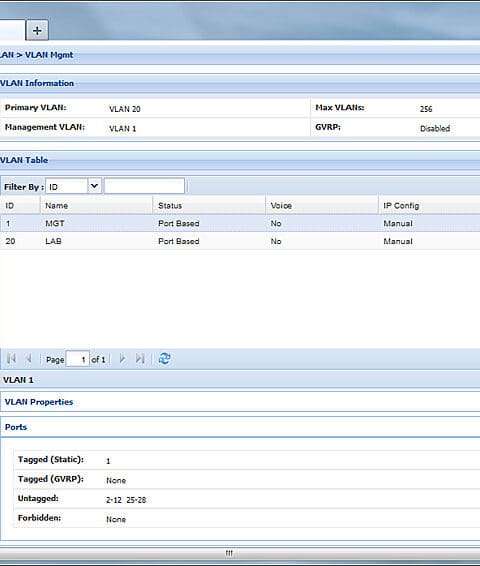Image resolution: width=480 pixels, height=566 pixels.
Task: Sort table by Voice column header
Action: [x=322, y=205]
